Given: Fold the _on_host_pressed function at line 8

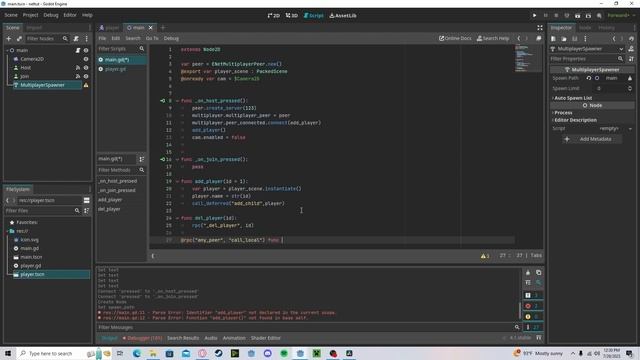Looking at the screenshot, I should coord(177,101).
